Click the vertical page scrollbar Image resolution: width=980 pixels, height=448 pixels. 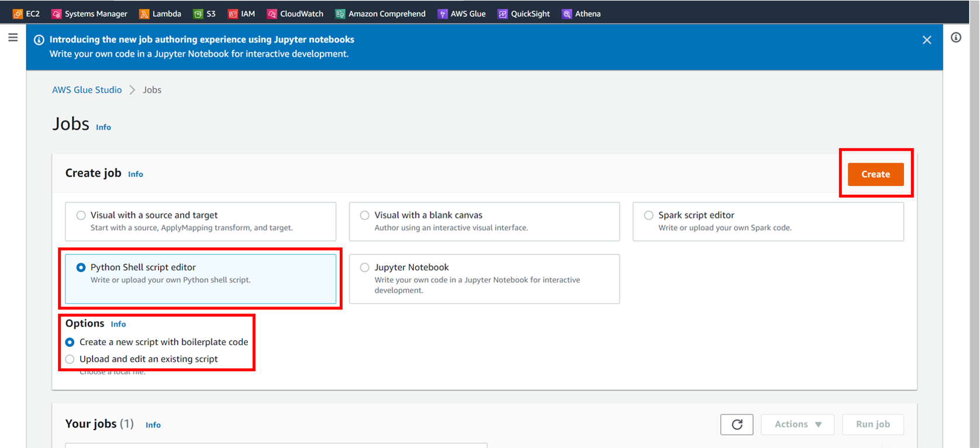pyautogui.click(x=974, y=224)
